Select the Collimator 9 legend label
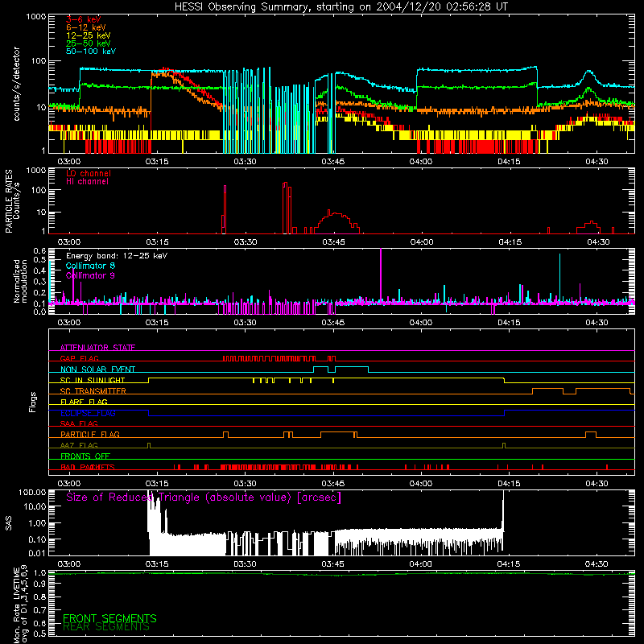This screenshot has height=644, width=644. [90, 275]
